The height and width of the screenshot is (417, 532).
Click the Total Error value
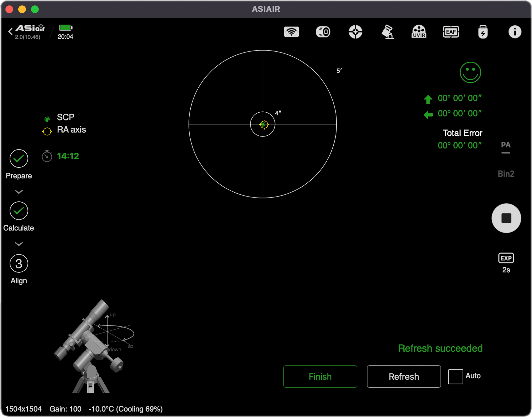coord(460,145)
